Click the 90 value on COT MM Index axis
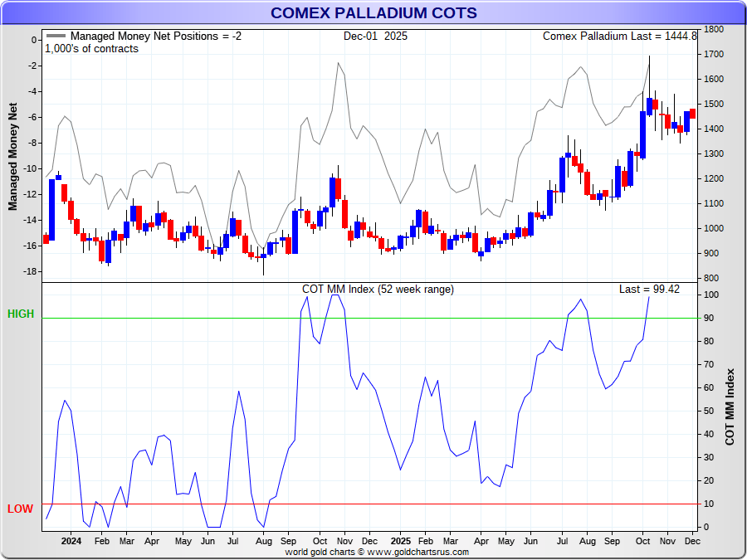747x560 pixels. click(x=709, y=318)
